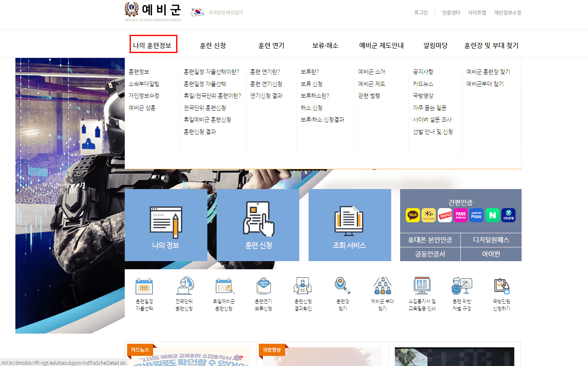Open the 조회 서비스 tile
588x366 pixels.
coord(350,225)
